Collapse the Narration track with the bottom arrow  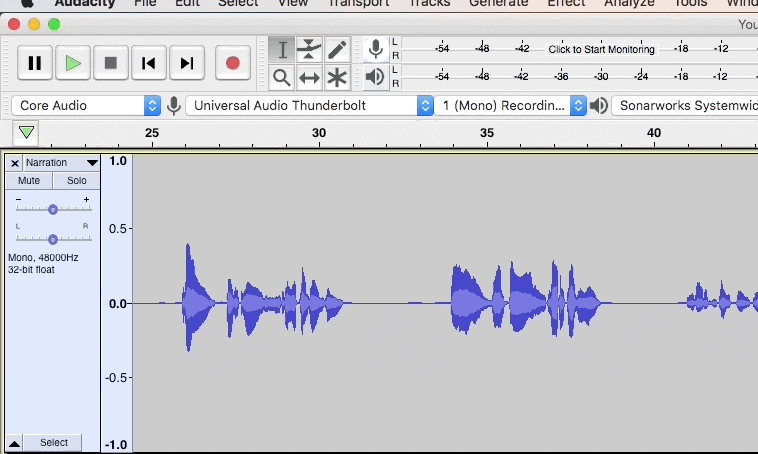[x=14, y=443]
